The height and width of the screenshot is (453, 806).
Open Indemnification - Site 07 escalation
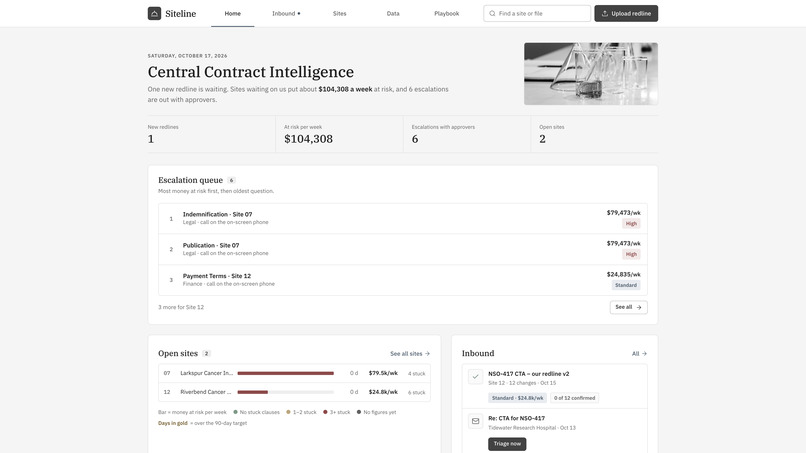point(402,219)
